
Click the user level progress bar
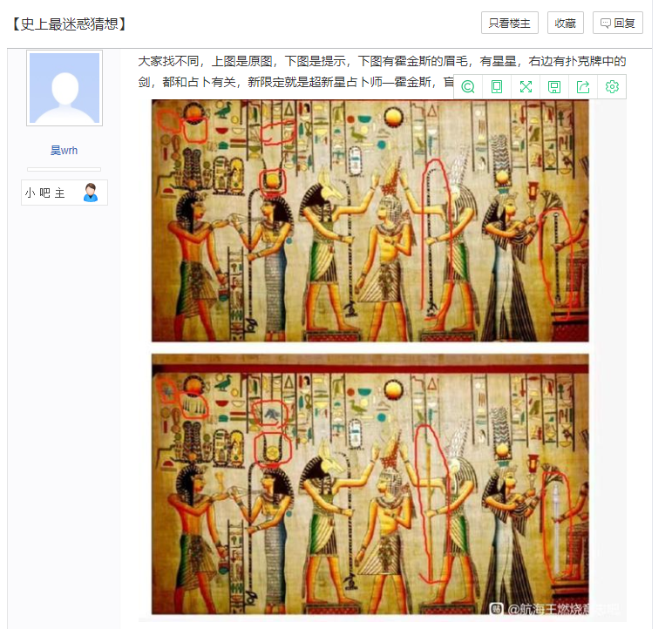pyautogui.click(x=64, y=169)
